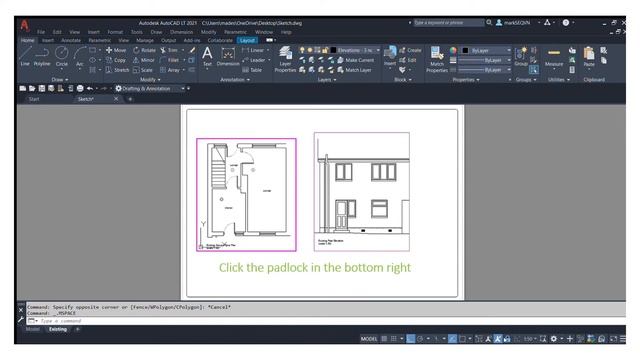Toggle MODEL space in status bar
Image resolution: width=640 pixels, height=360 pixels.
click(x=369, y=338)
